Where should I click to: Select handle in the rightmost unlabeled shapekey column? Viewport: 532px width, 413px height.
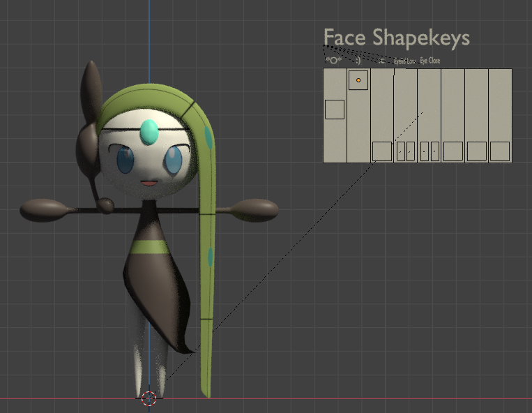coord(500,151)
